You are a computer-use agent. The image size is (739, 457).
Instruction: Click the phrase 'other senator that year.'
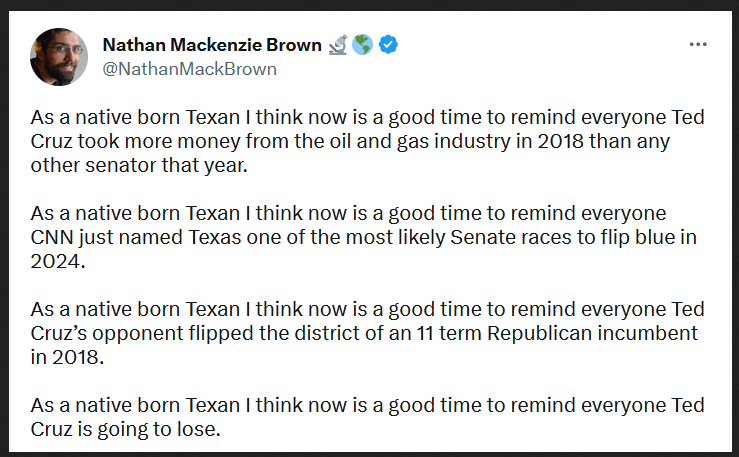tap(139, 165)
